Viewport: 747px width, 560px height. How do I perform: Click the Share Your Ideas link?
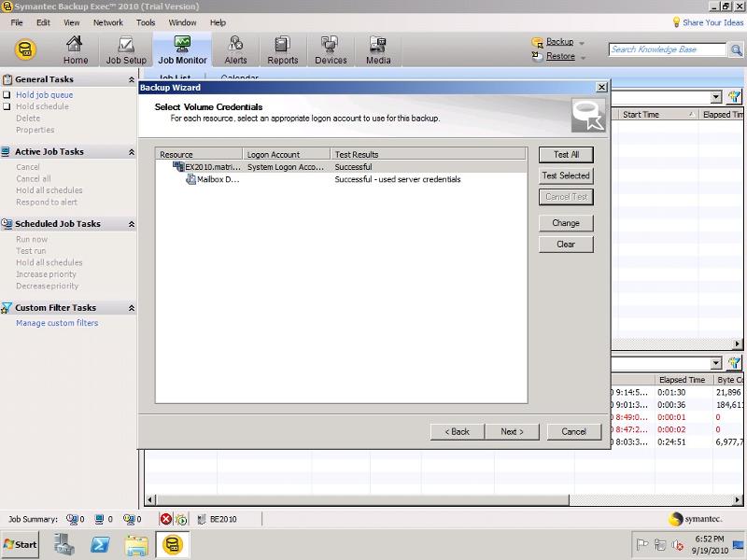click(712, 22)
